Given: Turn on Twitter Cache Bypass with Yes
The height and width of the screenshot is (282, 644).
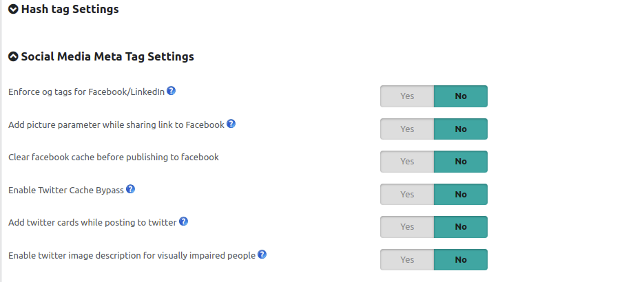Looking at the screenshot, I should point(407,194).
